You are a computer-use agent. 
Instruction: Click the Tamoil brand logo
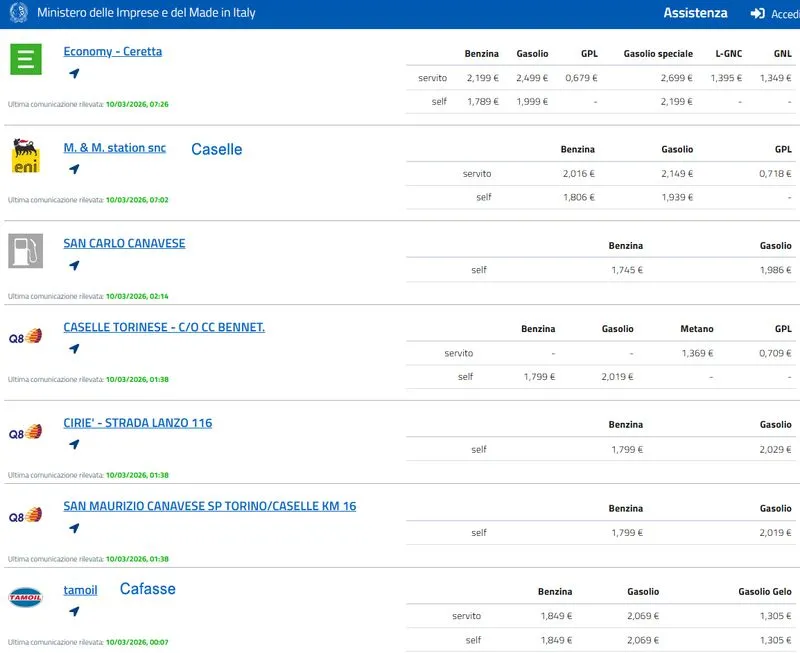click(25, 597)
